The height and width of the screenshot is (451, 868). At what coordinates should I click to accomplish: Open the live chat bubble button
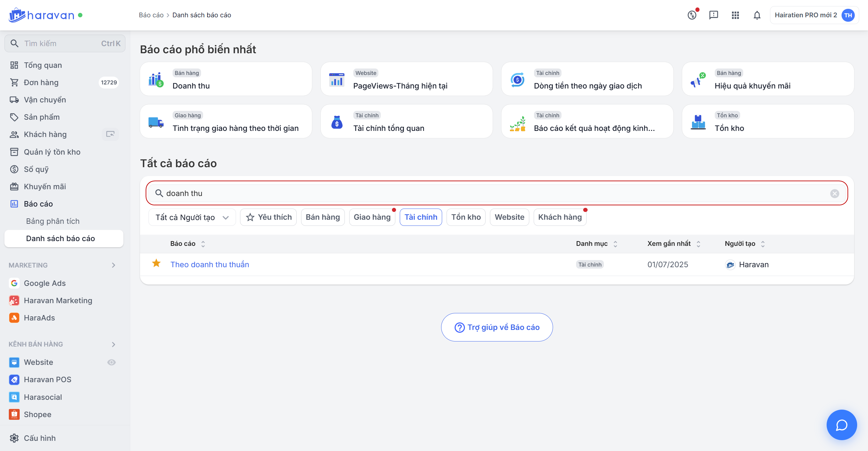point(841,425)
